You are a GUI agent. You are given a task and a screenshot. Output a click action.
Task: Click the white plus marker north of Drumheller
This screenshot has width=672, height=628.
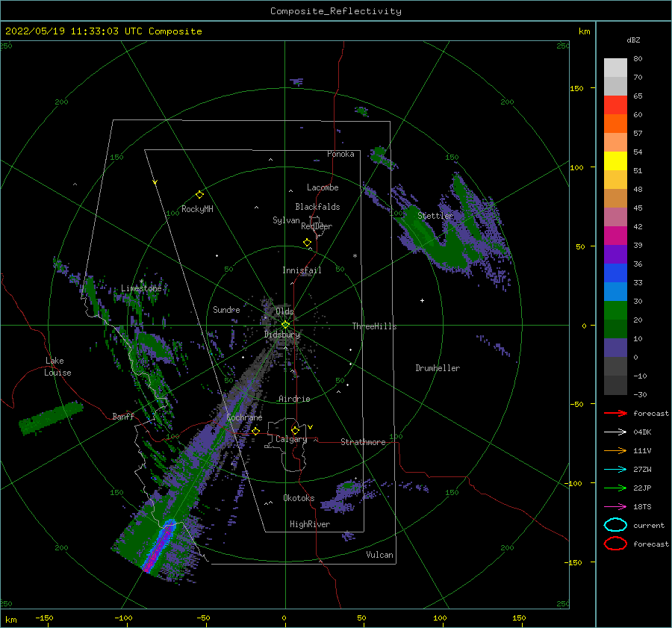click(422, 300)
